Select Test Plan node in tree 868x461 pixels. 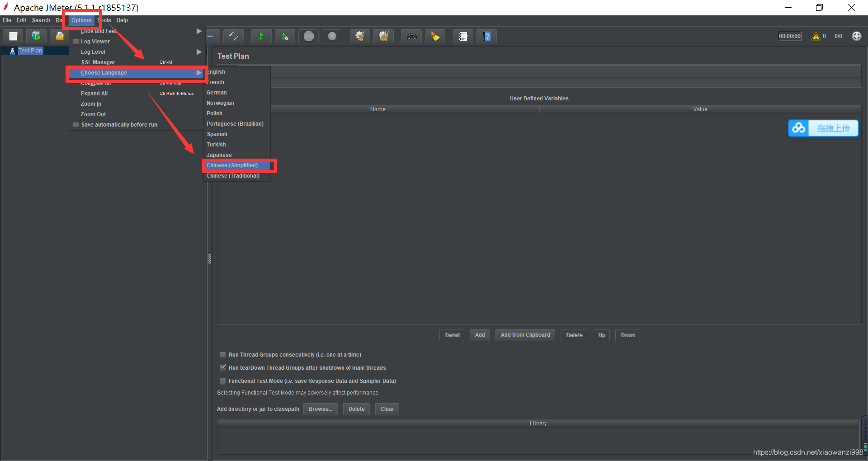(x=30, y=51)
